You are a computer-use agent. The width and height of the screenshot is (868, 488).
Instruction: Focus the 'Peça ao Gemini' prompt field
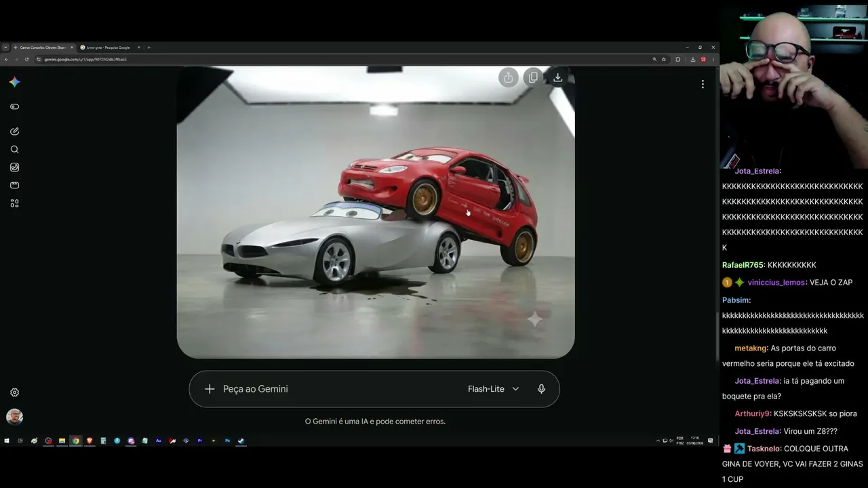tap(339, 389)
